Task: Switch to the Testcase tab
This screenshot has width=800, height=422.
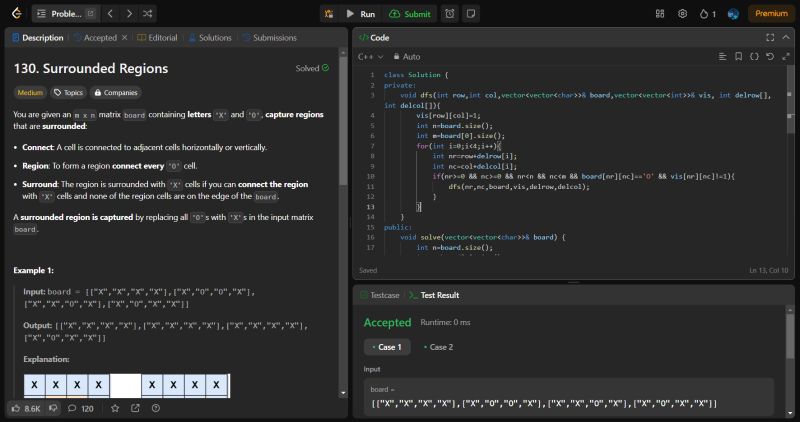Action: (380, 295)
